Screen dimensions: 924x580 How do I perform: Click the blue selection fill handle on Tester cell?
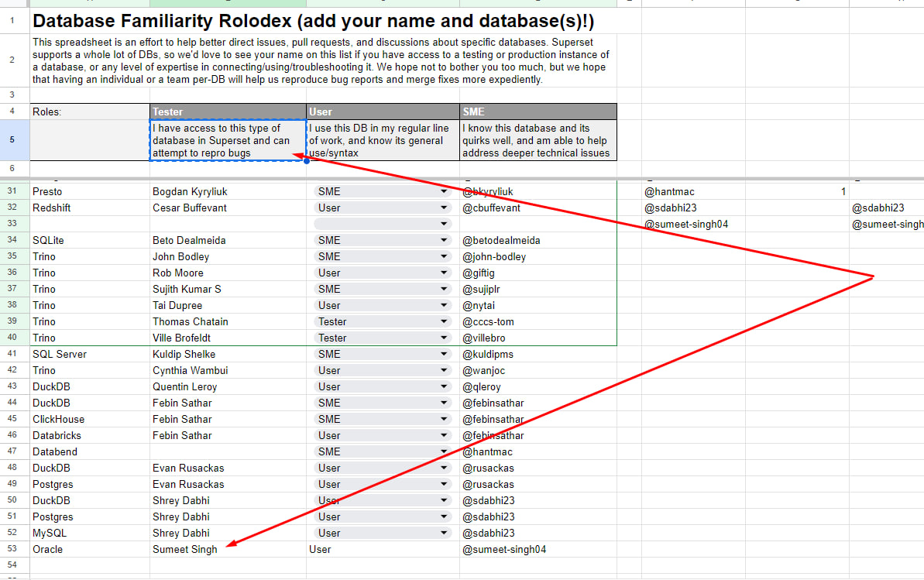307,160
